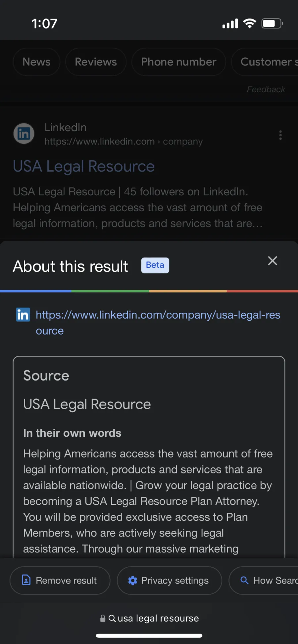298x644 pixels.
Task: Select the Phone number filter chip
Action: [x=178, y=62]
